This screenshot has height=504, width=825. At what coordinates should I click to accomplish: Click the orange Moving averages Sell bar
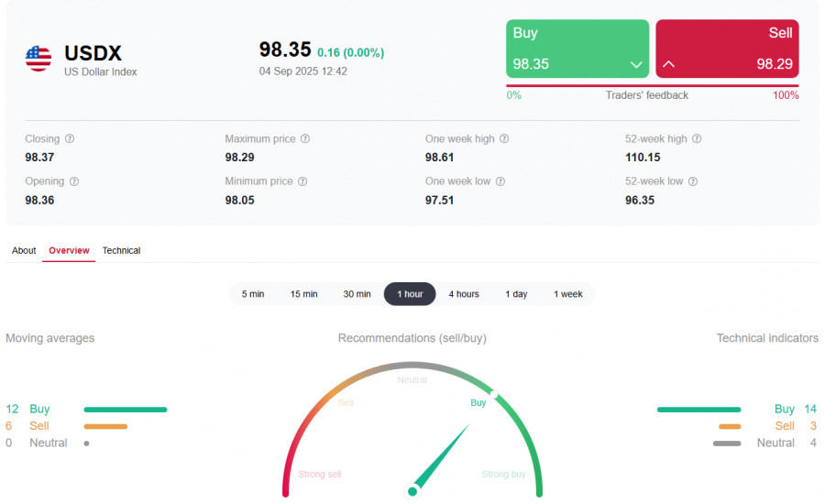pos(105,427)
